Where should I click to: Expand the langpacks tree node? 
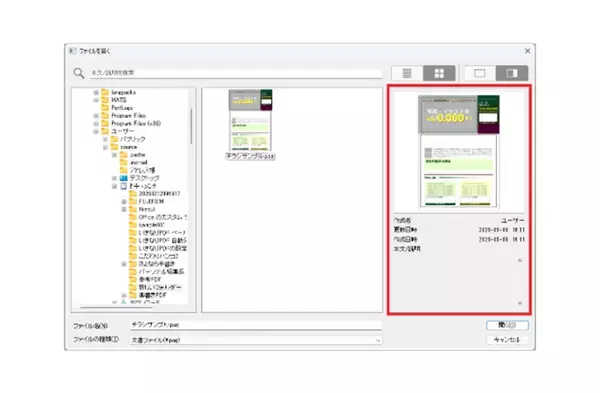pos(96,92)
